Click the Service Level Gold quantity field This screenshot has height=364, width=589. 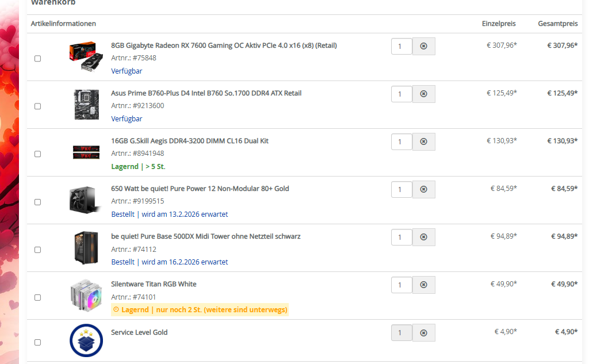[x=401, y=333]
